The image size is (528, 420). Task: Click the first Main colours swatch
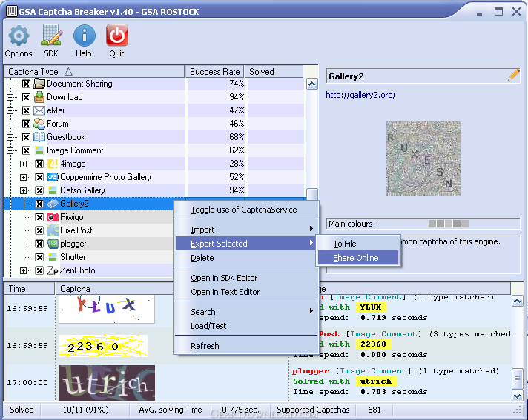(x=432, y=224)
